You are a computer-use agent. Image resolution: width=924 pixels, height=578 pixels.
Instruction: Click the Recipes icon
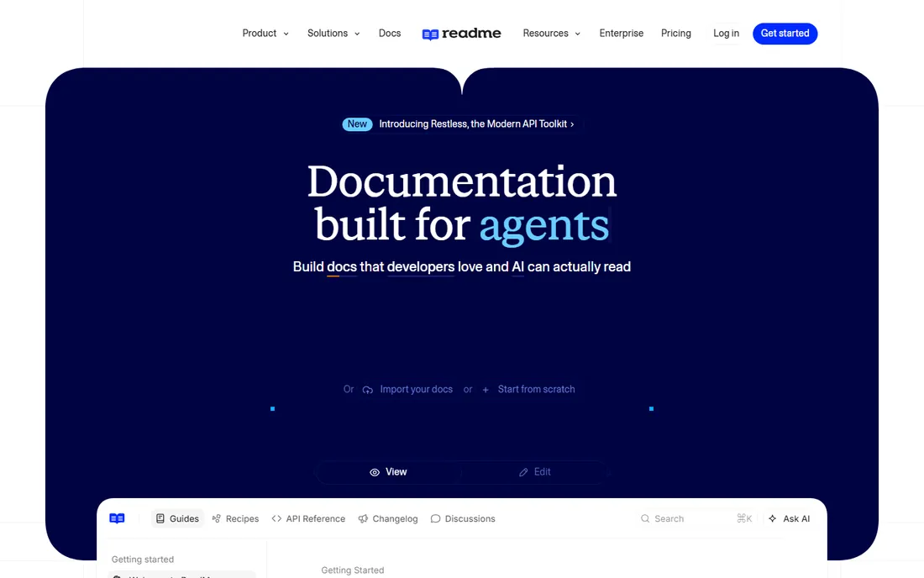[x=216, y=518]
